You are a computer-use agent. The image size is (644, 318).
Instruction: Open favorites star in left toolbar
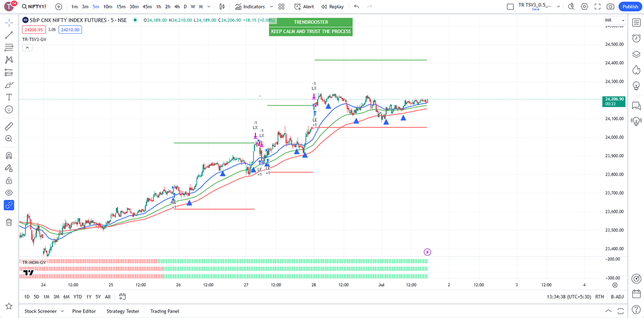pos(9,306)
